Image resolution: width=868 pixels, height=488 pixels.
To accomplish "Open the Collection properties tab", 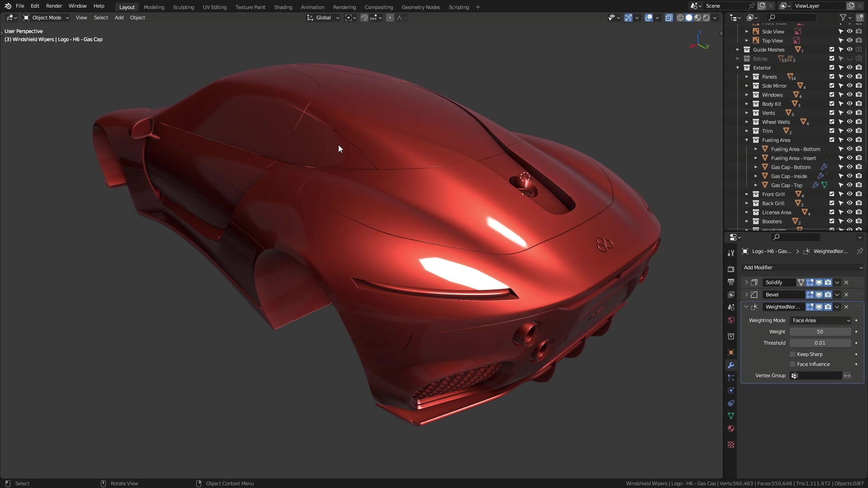I will (x=731, y=337).
